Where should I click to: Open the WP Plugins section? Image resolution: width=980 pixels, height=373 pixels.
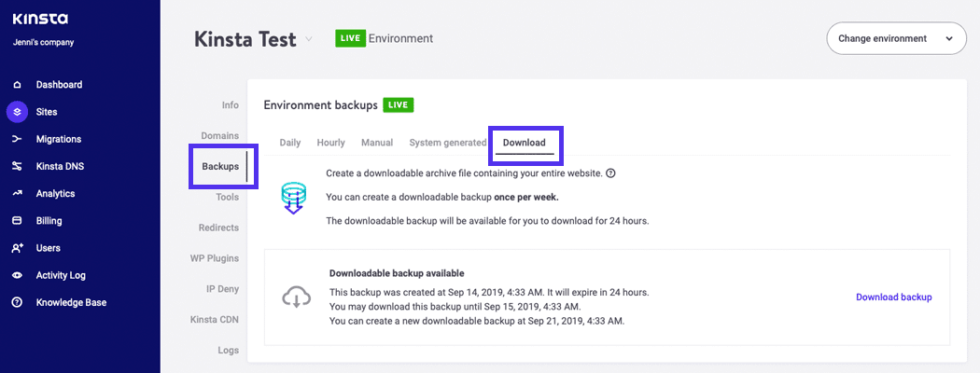(213, 258)
